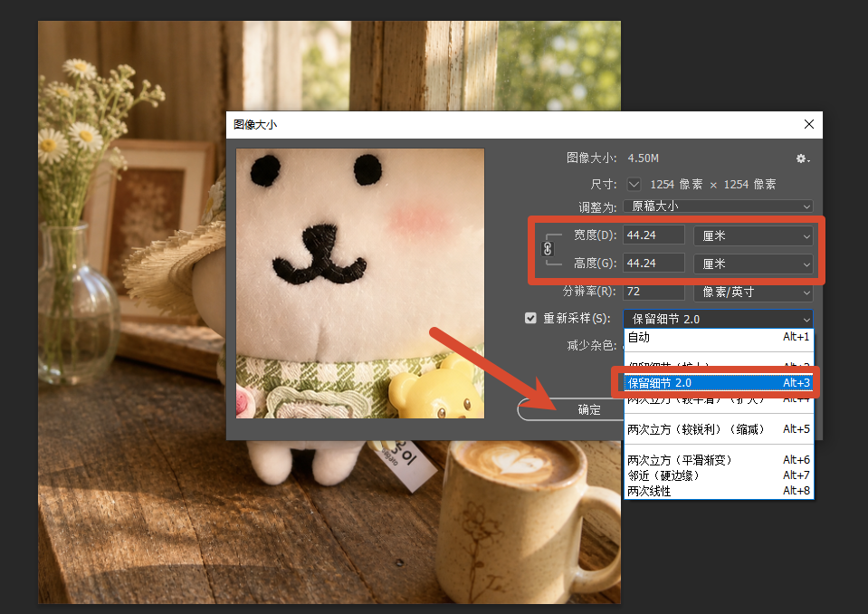Collapse the 保留细节 2.0 resample combo box

pyautogui.click(x=718, y=319)
